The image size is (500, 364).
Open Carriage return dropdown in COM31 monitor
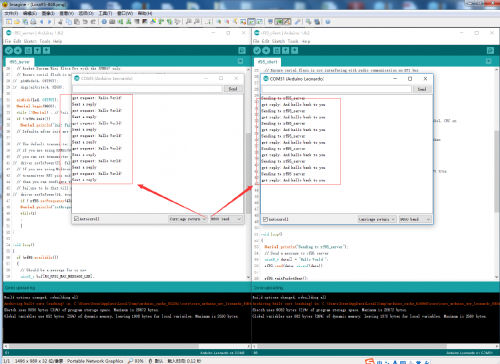click(377, 219)
